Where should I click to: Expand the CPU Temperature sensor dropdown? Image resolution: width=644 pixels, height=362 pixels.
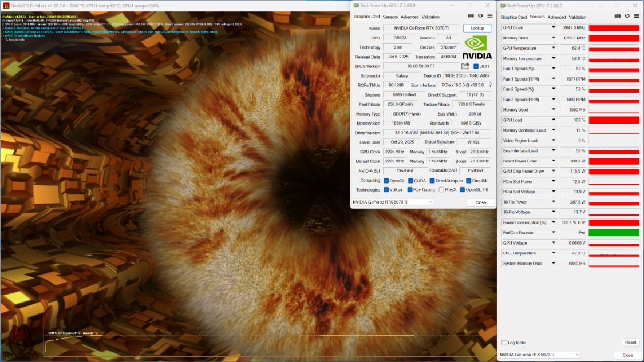point(553,253)
